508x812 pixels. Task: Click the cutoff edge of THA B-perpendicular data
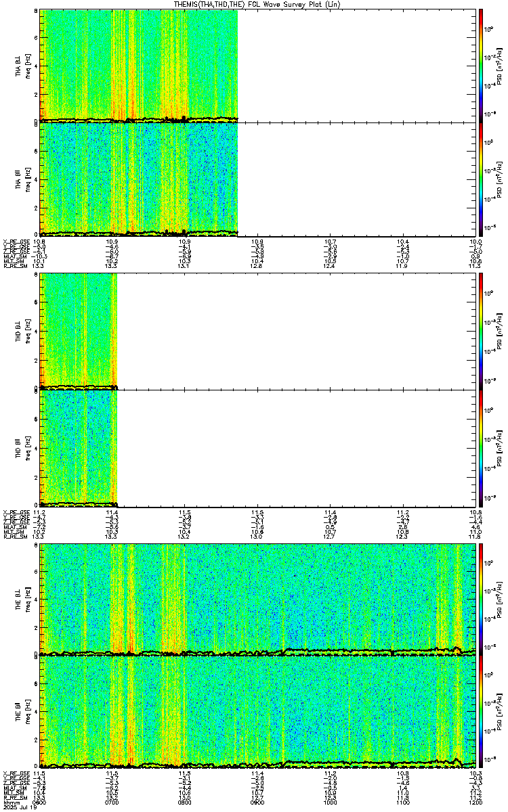238,65
